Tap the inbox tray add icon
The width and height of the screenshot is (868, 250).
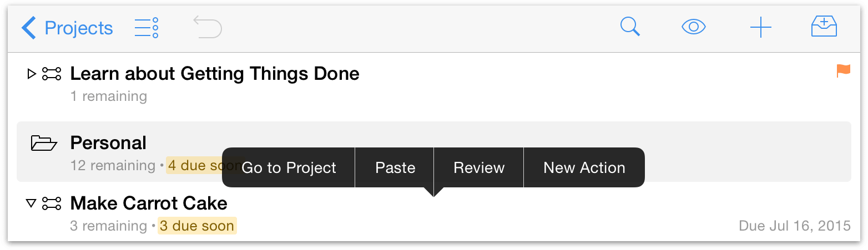(x=824, y=26)
